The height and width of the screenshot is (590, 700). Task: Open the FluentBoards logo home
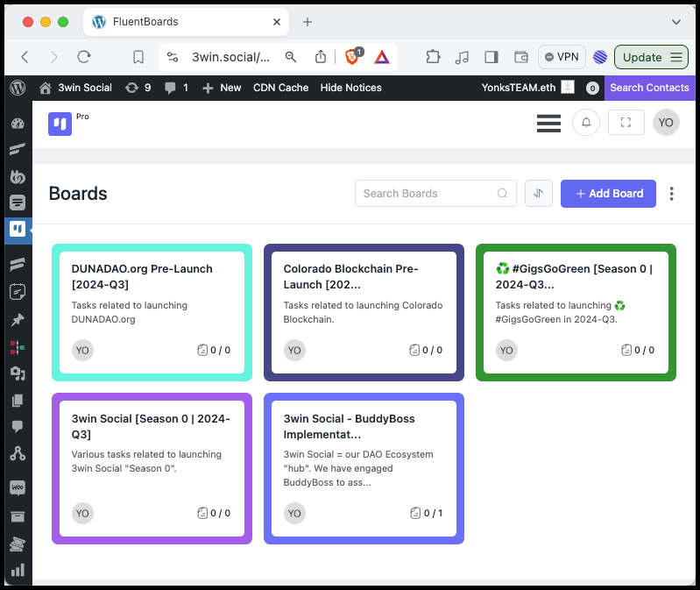[x=60, y=124]
